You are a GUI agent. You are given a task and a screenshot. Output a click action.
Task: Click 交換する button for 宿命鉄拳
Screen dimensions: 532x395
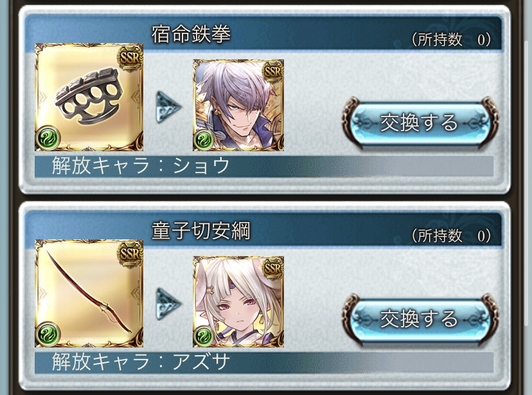click(420, 123)
